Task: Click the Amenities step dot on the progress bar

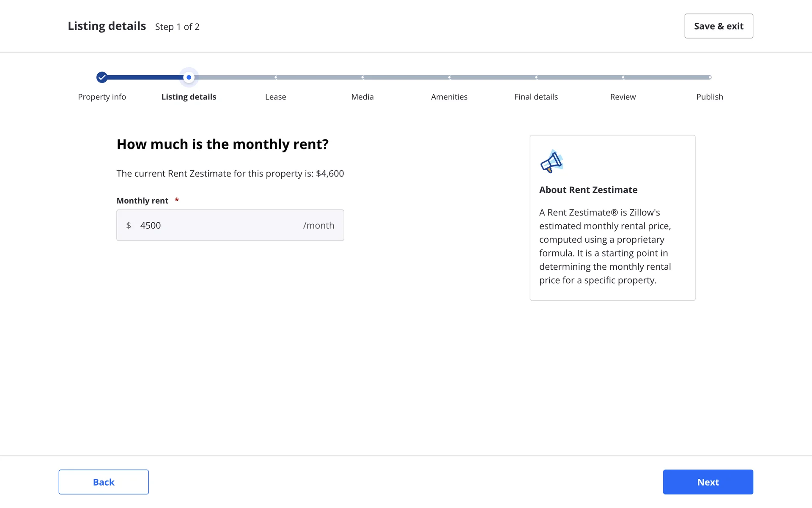Action: pyautogui.click(x=449, y=77)
